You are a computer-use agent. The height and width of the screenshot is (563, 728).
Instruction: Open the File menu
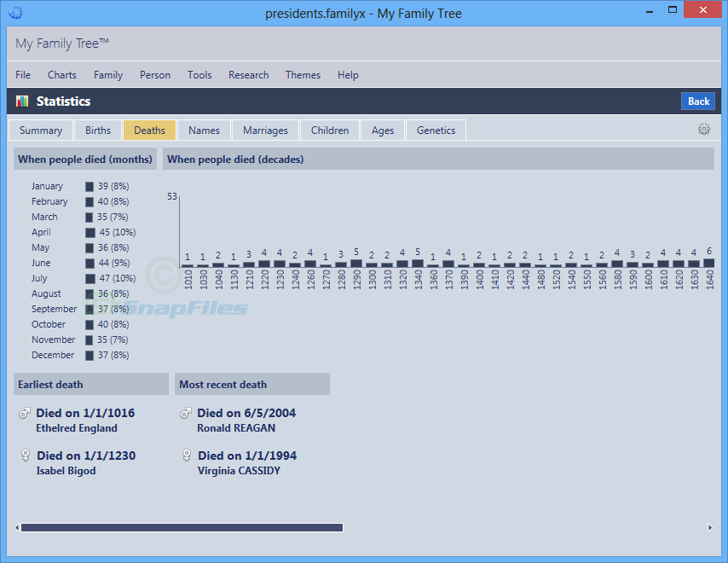click(x=23, y=75)
